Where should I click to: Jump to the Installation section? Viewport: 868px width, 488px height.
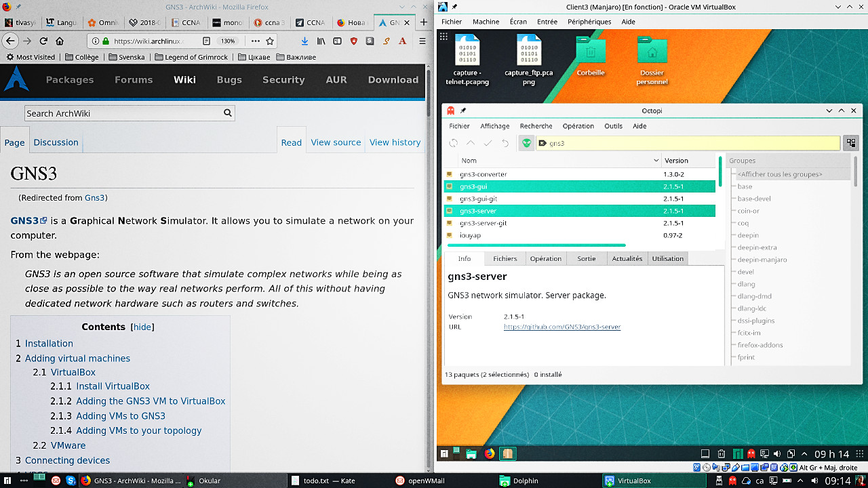pos(49,344)
